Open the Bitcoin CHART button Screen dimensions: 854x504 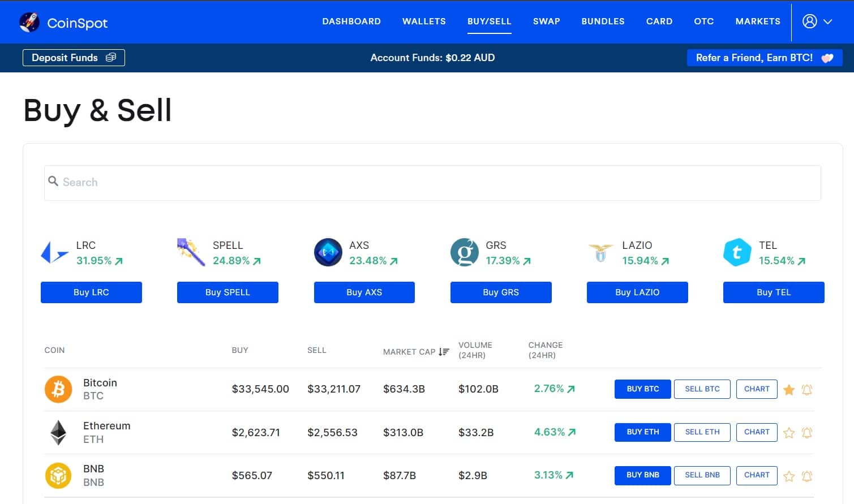coord(757,389)
